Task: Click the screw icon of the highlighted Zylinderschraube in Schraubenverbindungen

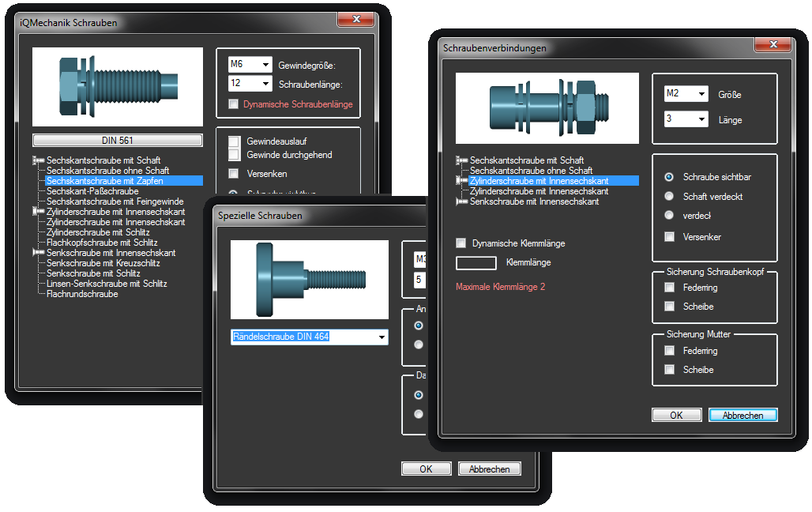Action: click(462, 181)
